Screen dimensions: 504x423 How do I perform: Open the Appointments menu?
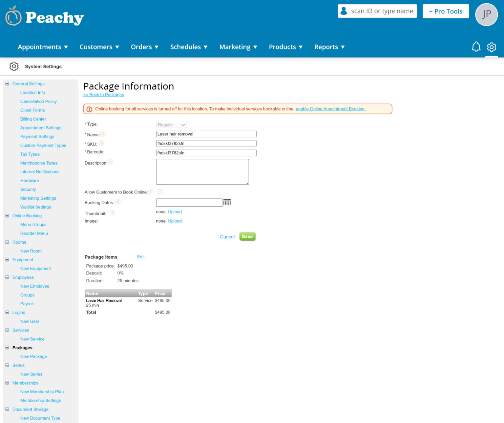pyautogui.click(x=43, y=47)
